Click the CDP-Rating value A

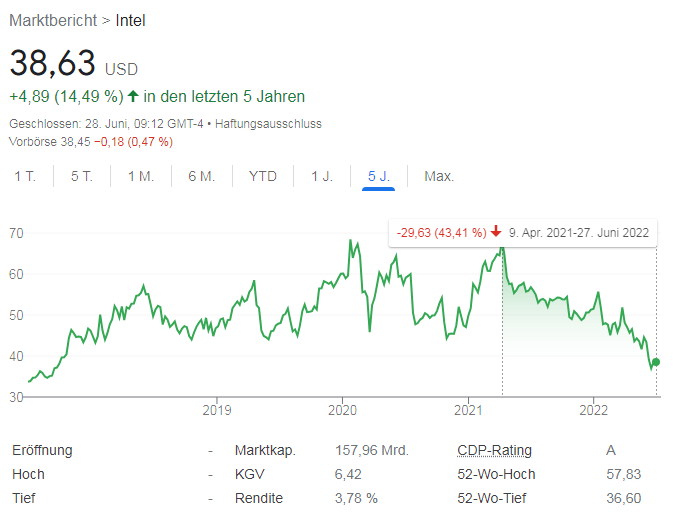click(611, 450)
